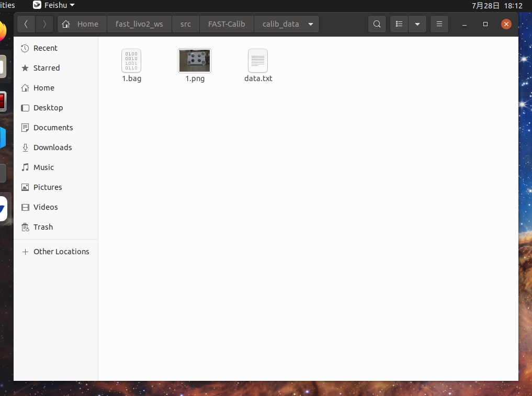
Task: Toggle the list view icon button
Action: tap(399, 24)
